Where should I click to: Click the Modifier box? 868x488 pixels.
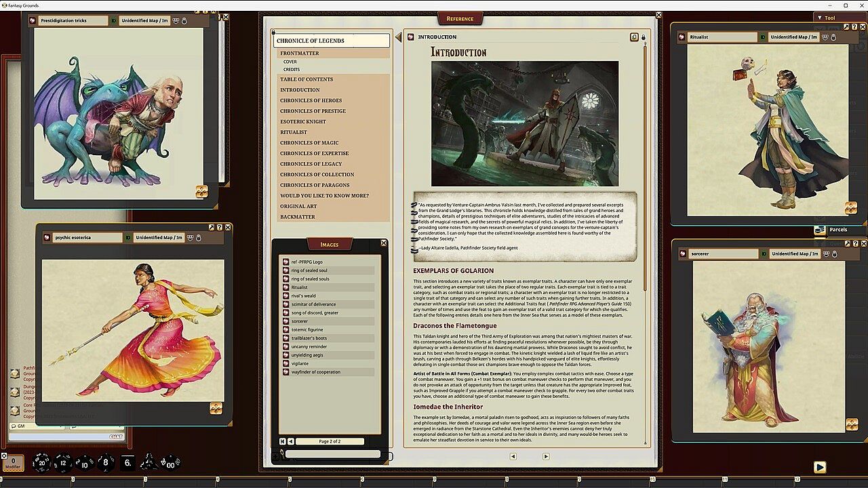13,463
